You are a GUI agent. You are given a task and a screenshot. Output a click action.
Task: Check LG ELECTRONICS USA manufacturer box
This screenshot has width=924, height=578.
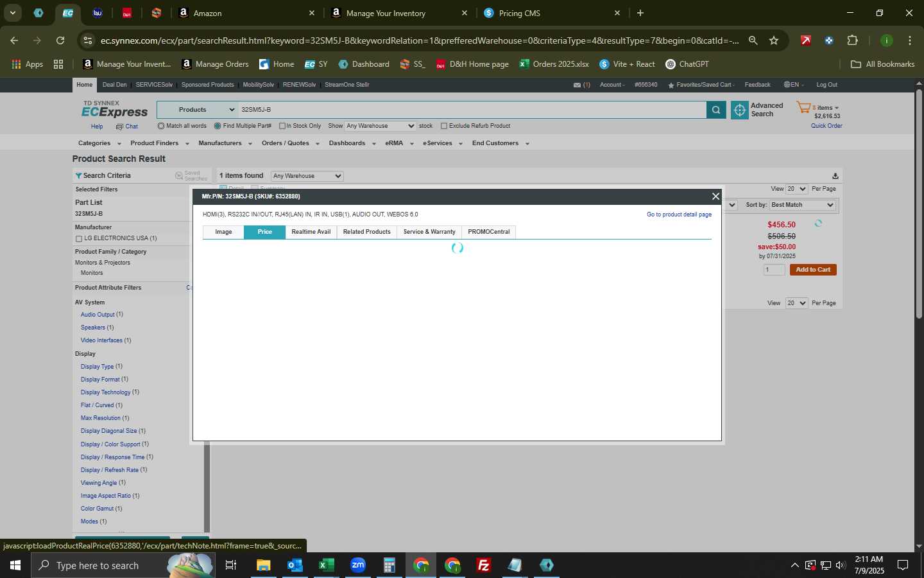[79, 239]
